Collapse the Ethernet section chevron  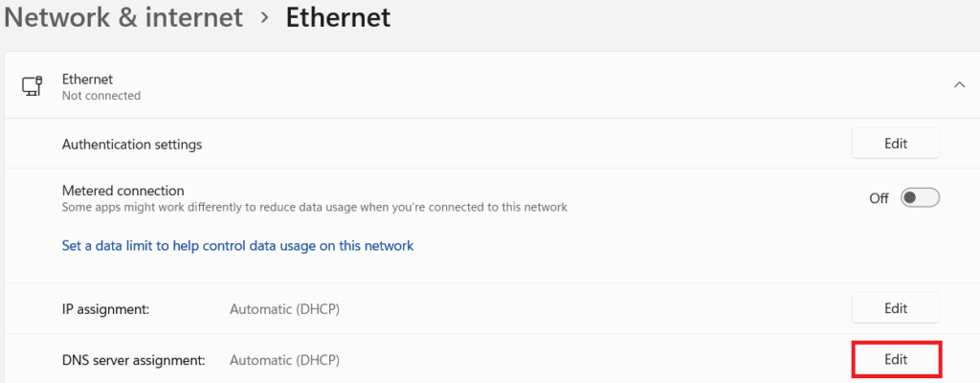coord(959,85)
